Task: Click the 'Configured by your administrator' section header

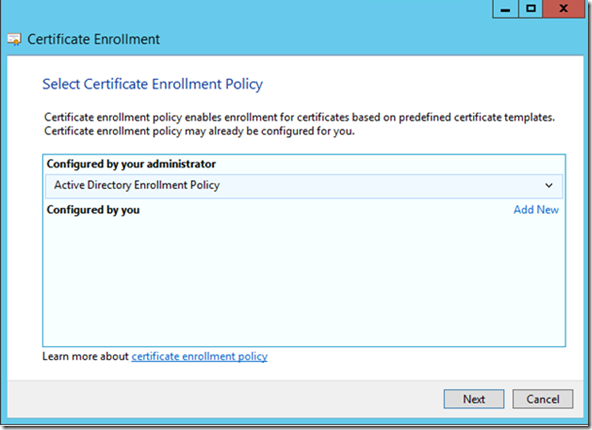Action: coord(131,164)
